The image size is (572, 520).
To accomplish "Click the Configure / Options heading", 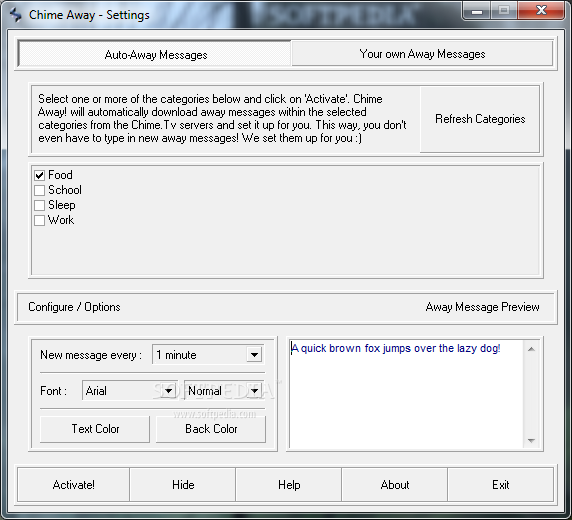I will pos(74,307).
